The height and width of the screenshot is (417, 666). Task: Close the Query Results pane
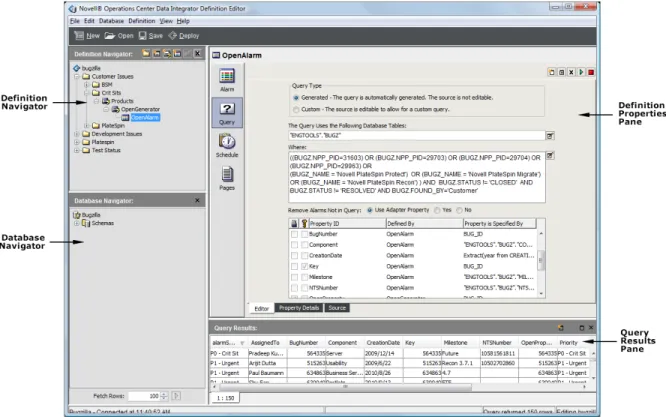point(591,328)
